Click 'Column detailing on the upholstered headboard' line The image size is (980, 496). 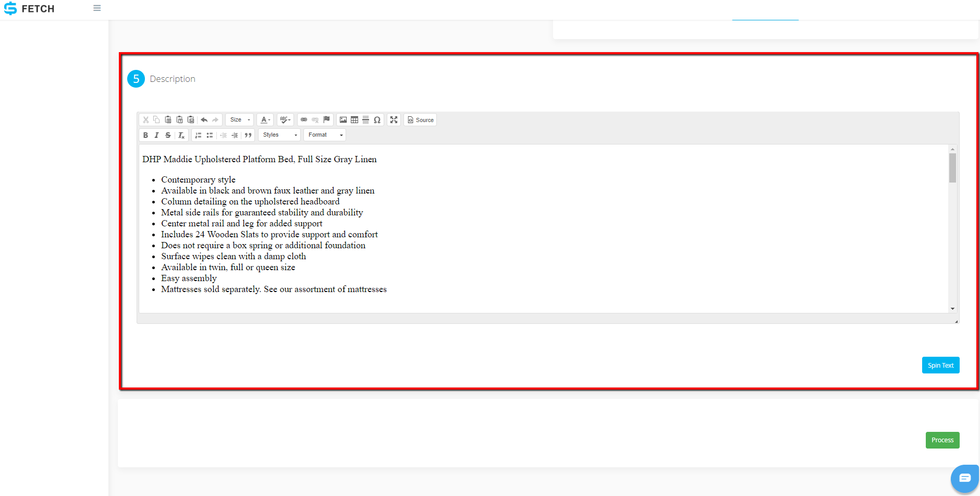[250, 201]
